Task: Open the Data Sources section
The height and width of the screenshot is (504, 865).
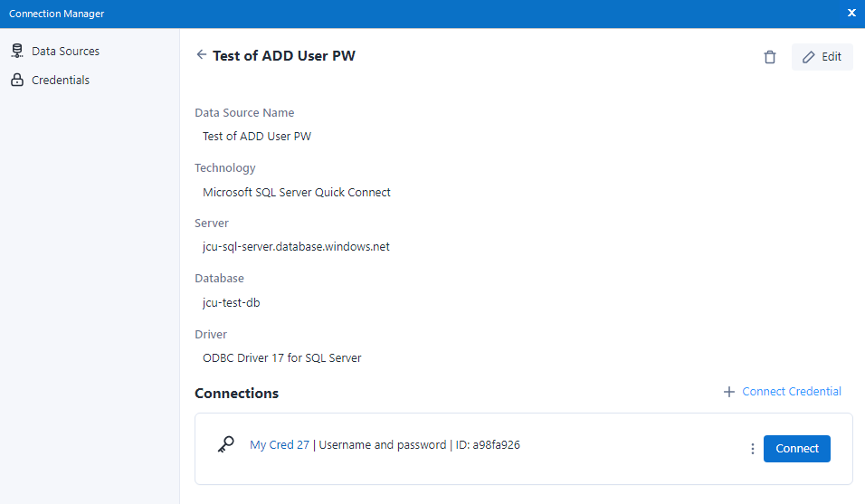Action: pyautogui.click(x=65, y=52)
